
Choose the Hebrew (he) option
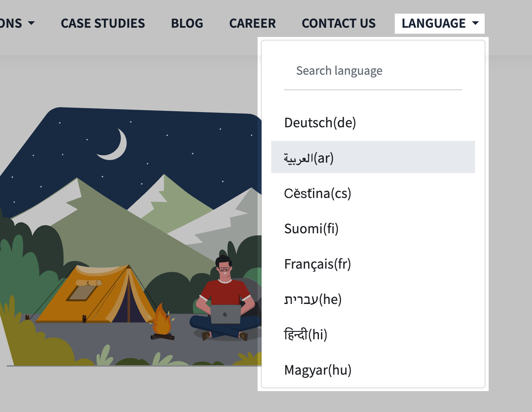[x=313, y=299]
